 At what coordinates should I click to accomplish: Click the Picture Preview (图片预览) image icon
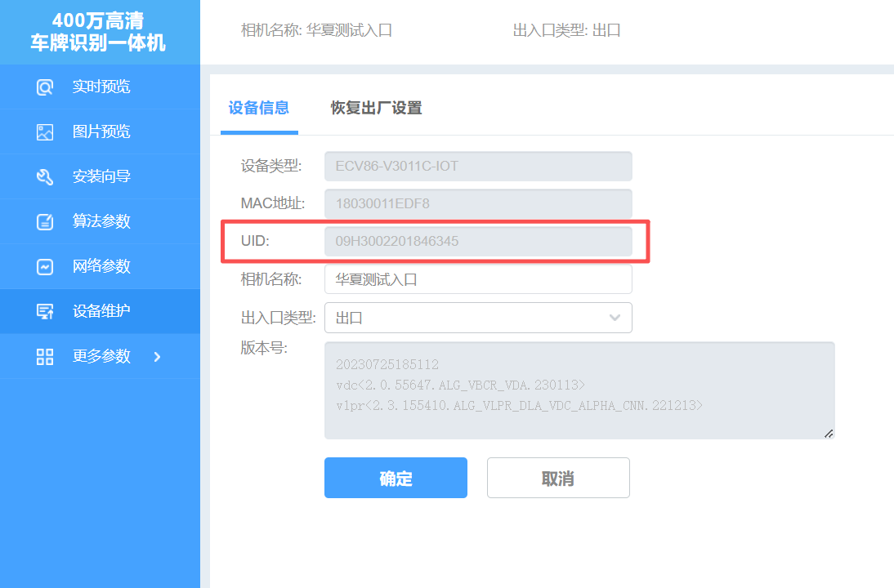tap(45, 132)
